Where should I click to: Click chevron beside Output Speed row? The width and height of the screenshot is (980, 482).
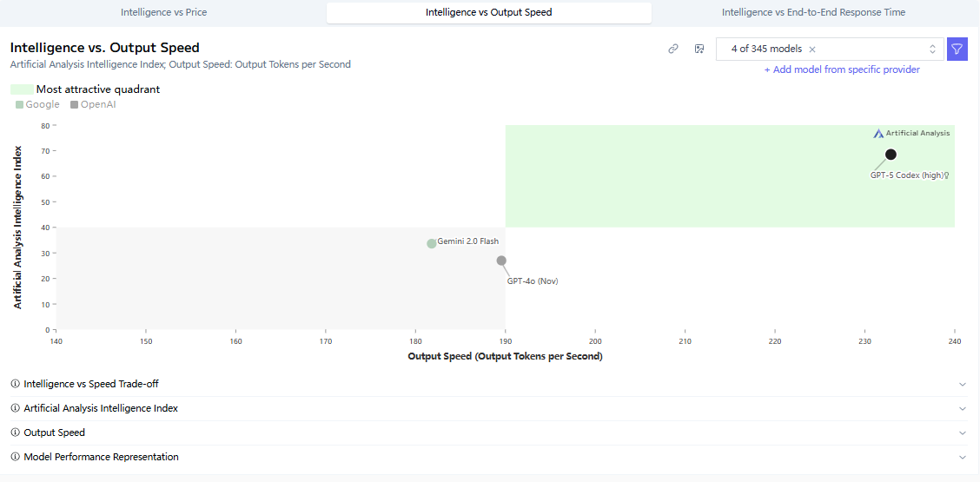click(963, 433)
